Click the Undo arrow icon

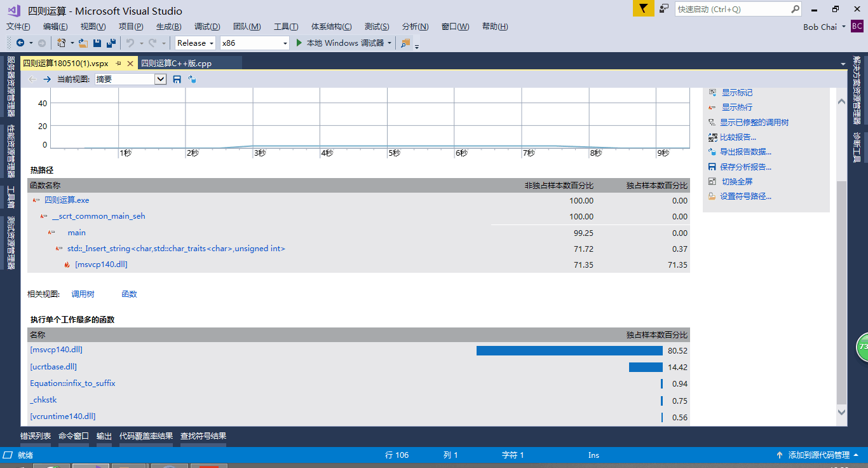(130, 43)
